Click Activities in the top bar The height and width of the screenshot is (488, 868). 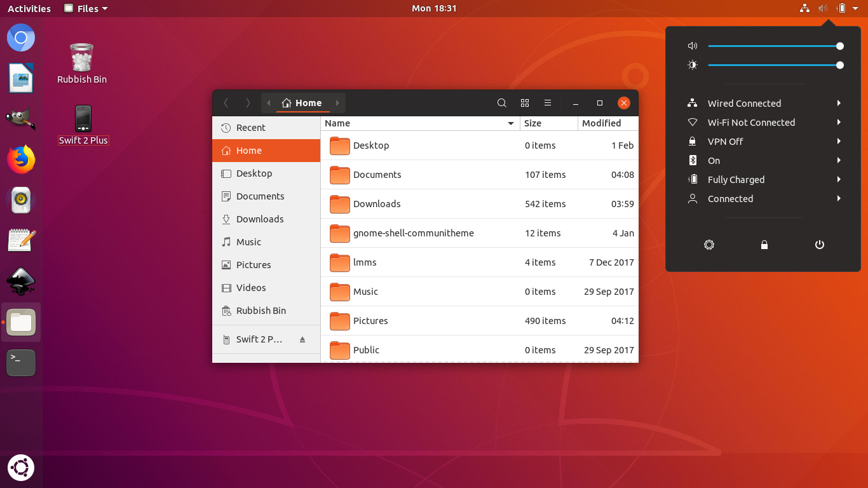[x=29, y=8]
